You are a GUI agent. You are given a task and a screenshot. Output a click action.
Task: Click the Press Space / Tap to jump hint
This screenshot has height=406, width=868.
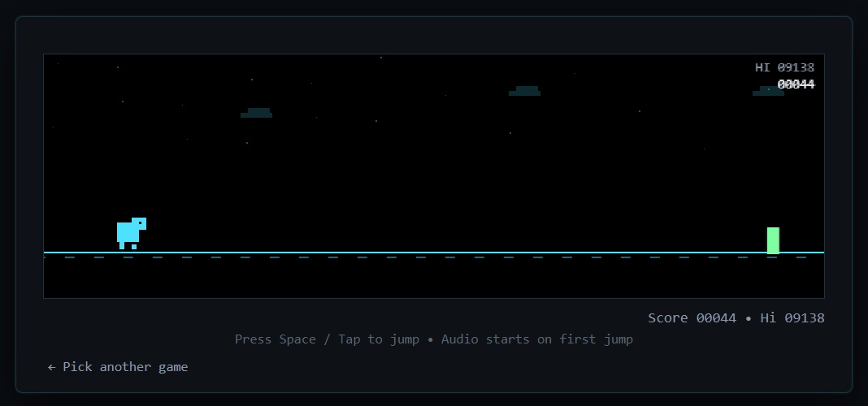click(433, 339)
